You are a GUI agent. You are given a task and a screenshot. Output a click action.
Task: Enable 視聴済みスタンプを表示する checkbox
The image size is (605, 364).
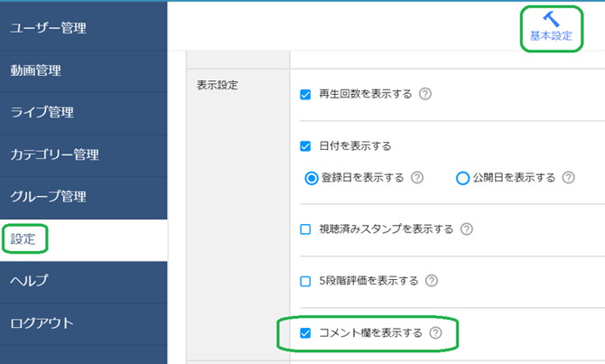pos(305,229)
